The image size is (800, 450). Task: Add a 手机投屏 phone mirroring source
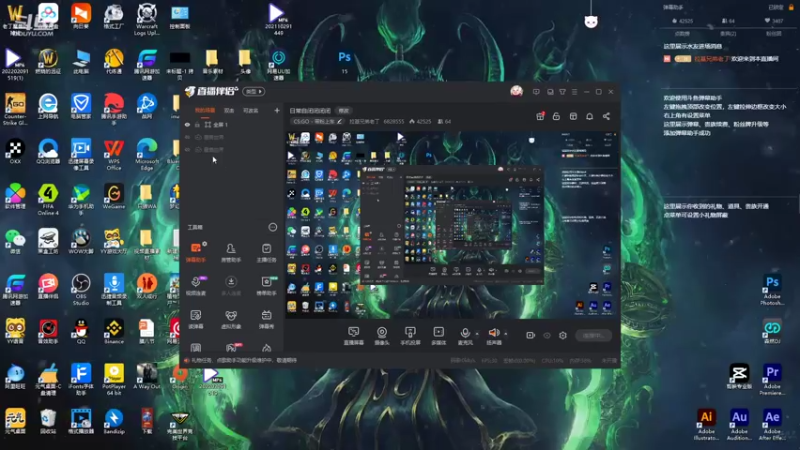[x=410, y=336]
